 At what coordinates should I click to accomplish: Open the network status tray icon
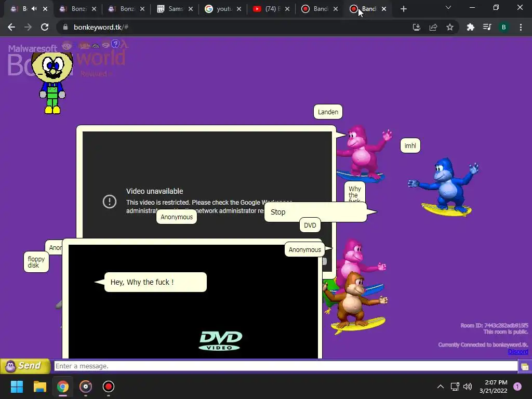click(455, 387)
